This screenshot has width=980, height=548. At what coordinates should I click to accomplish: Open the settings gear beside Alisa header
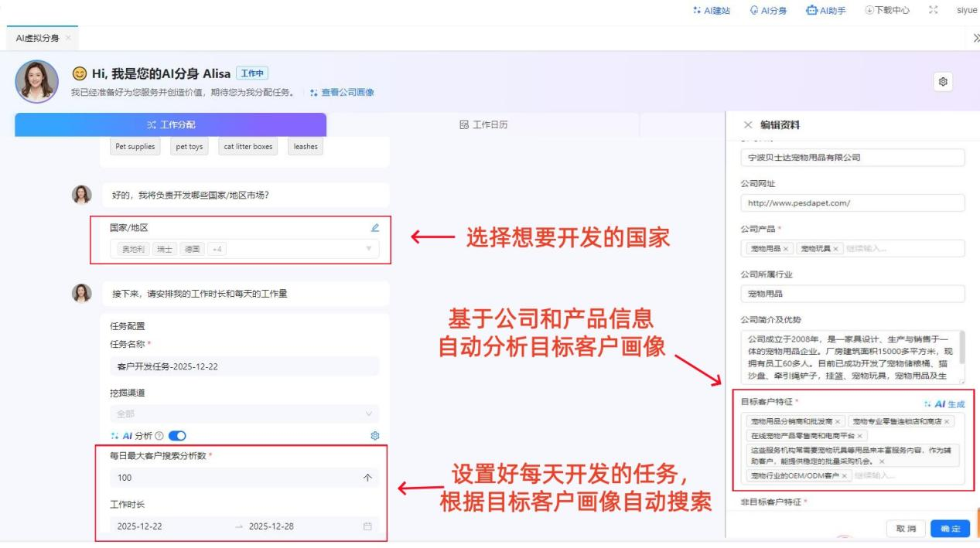click(x=943, y=81)
